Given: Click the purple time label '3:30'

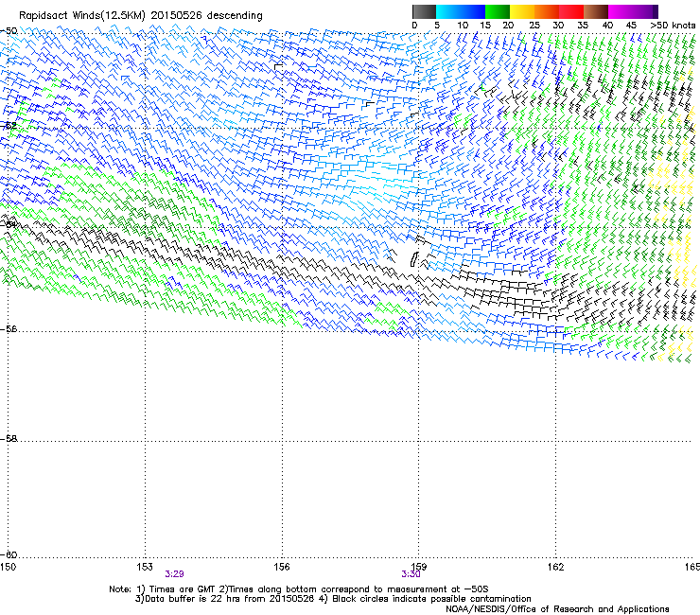Looking at the screenshot, I should 411,574.
